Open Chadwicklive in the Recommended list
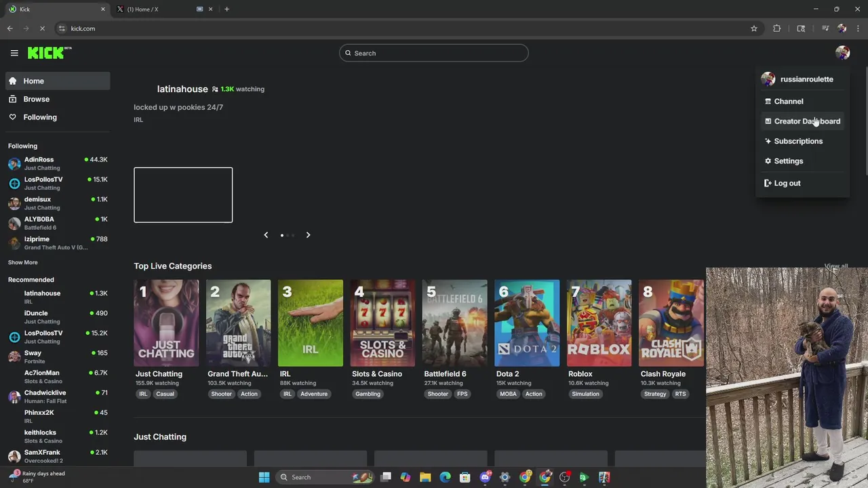868x488 pixels. click(58, 396)
